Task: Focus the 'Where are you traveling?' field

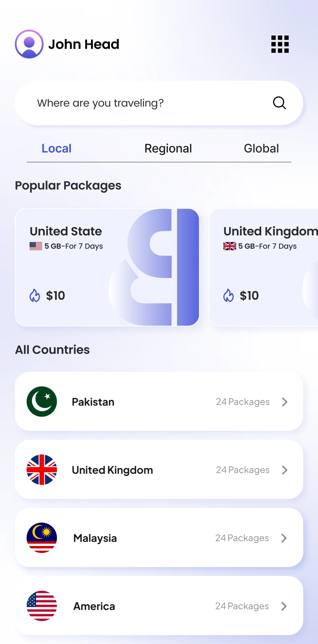Action: (159, 103)
